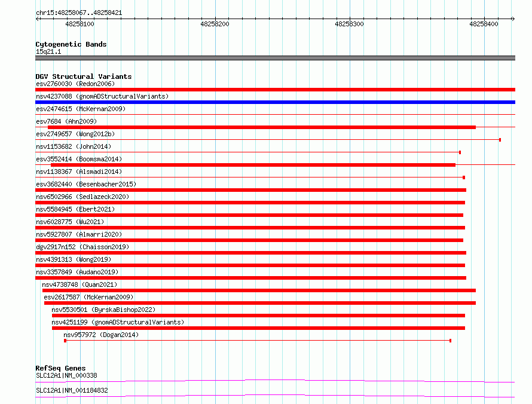Open the nsv4391313 (Wong2019) label
Screen dimensions: 532x404
pyautogui.click(x=74, y=259)
